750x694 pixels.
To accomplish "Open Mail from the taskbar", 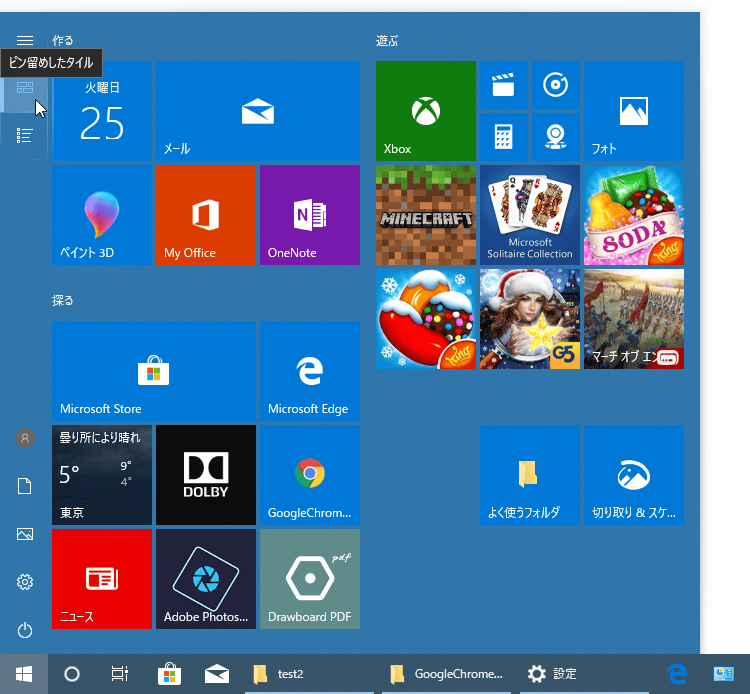I will 217,674.
